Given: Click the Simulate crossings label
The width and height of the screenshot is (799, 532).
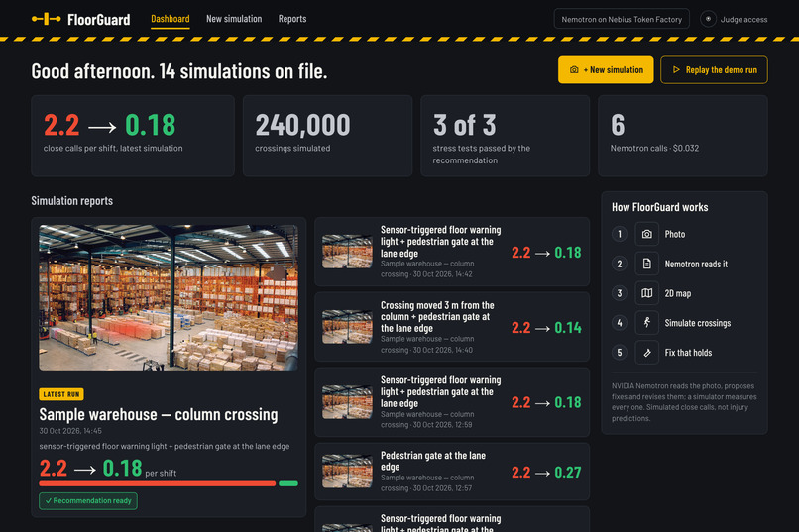Looking at the screenshot, I should [698, 323].
